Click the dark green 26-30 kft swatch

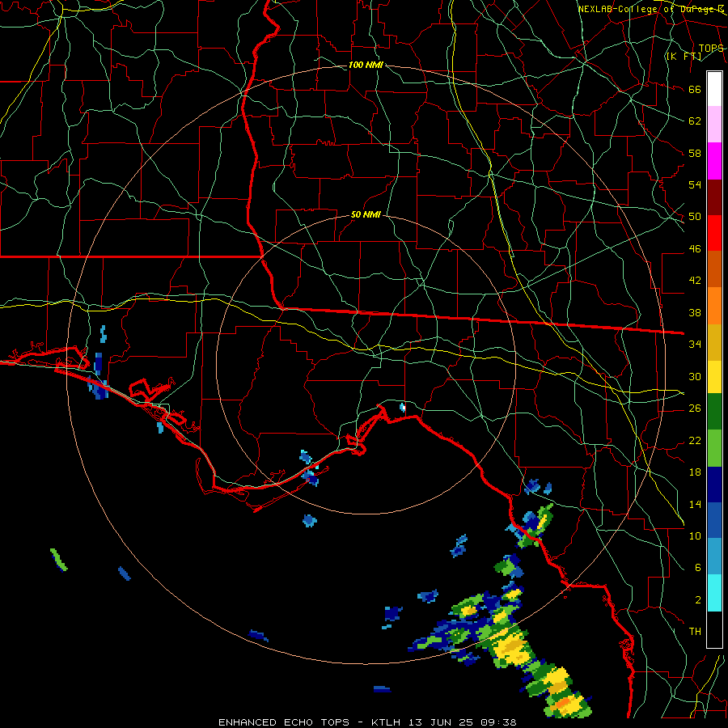(x=714, y=412)
